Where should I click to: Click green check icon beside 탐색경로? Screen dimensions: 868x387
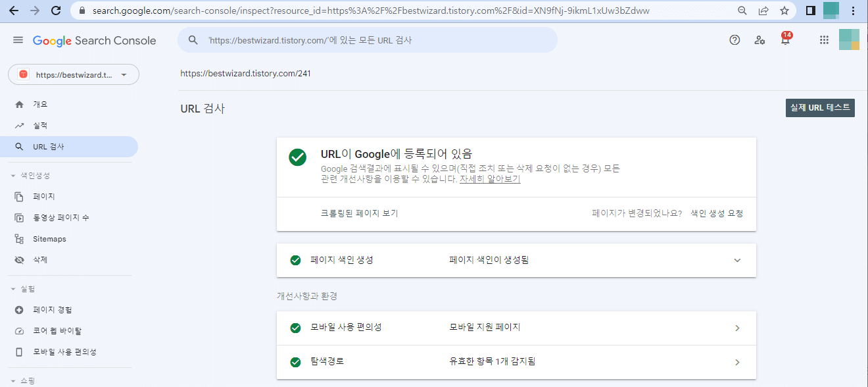point(296,362)
